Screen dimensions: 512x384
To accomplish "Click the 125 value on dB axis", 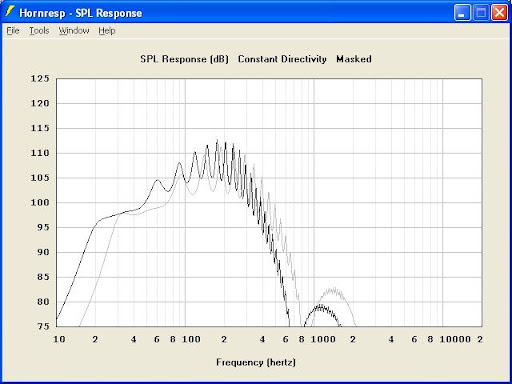I will point(40,79).
